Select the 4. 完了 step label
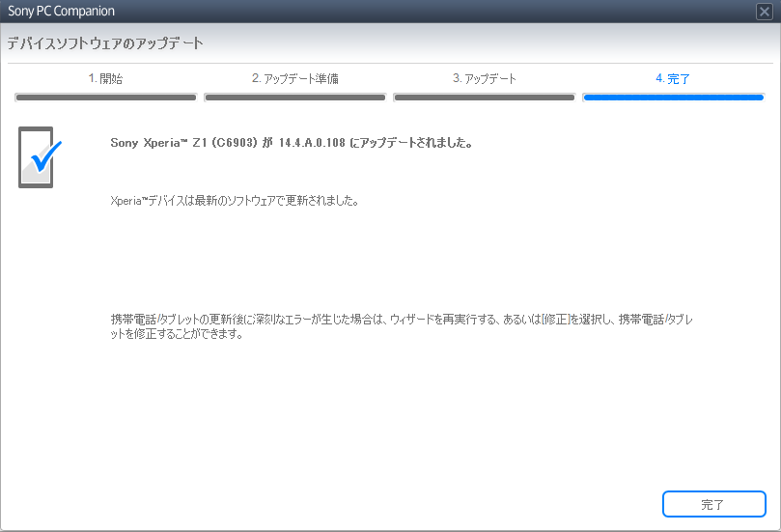Screen dimensions: 781x532 tap(673, 79)
